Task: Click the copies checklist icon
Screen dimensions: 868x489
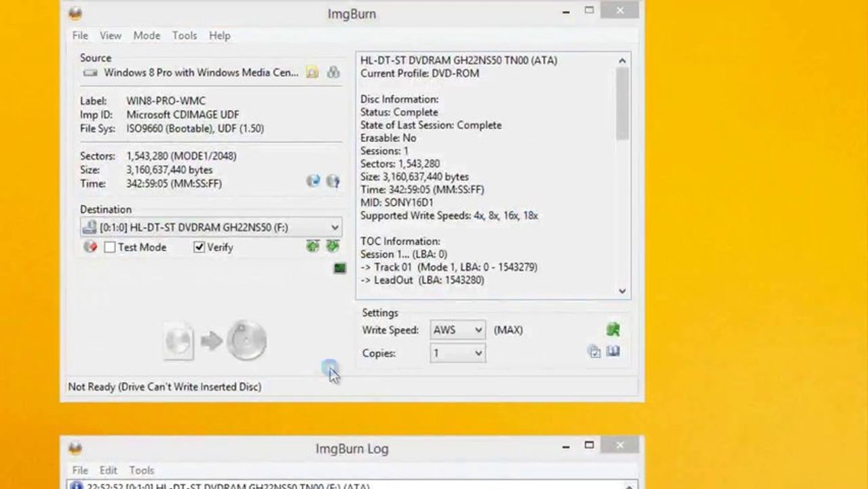Action: pos(595,352)
